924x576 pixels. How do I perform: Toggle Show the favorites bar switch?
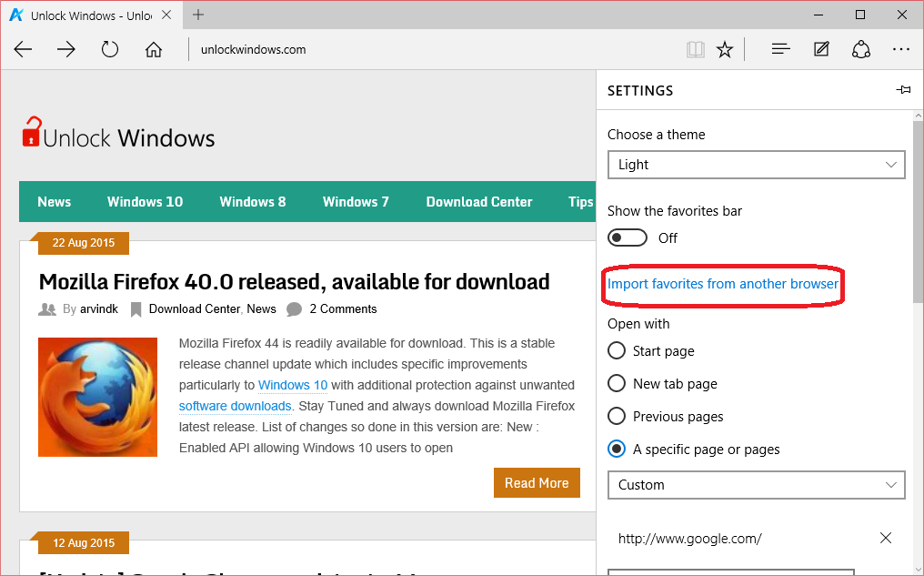[627, 237]
